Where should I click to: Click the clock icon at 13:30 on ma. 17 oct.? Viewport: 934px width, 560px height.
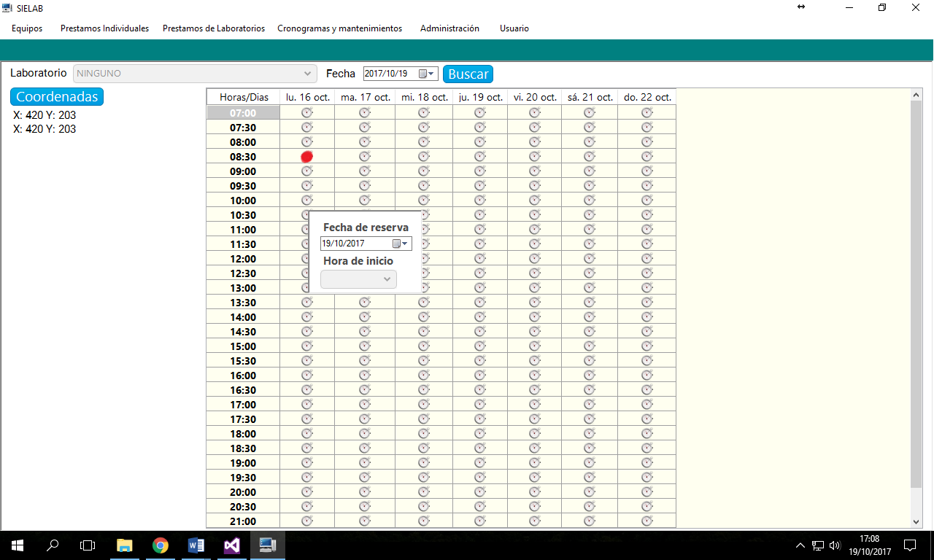pos(365,303)
